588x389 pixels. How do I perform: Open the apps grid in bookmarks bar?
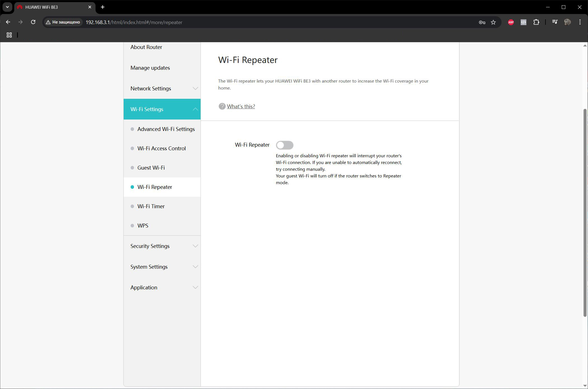click(x=9, y=35)
